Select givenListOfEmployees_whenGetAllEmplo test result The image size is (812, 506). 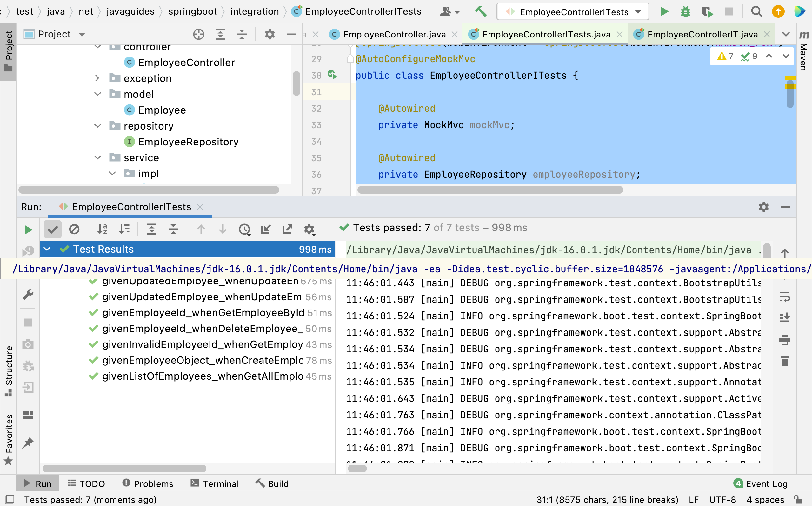(x=203, y=376)
